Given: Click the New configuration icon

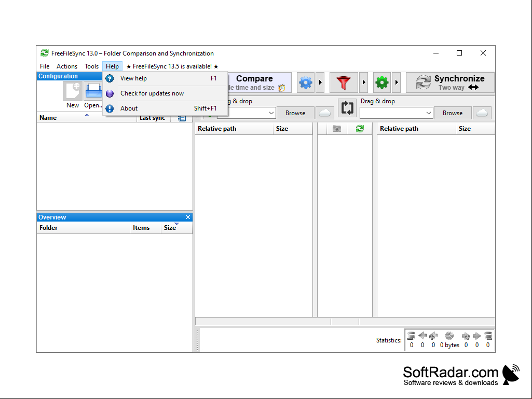Looking at the screenshot, I should [73, 91].
